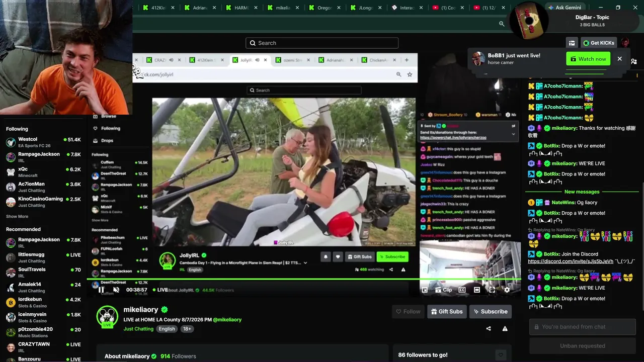Dismiss the BoBB1 live notification
Viewport: 644px width, 362px height.
(619, 59)
